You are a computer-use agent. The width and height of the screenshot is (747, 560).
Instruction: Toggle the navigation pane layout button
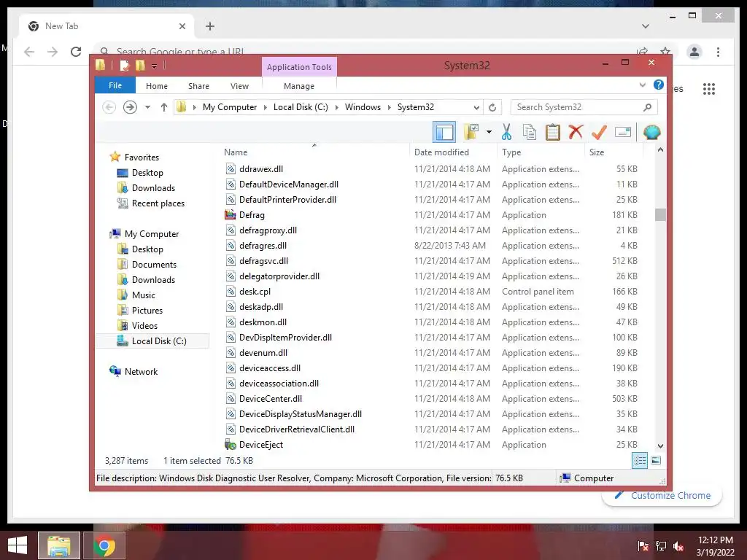coord(444,132)
